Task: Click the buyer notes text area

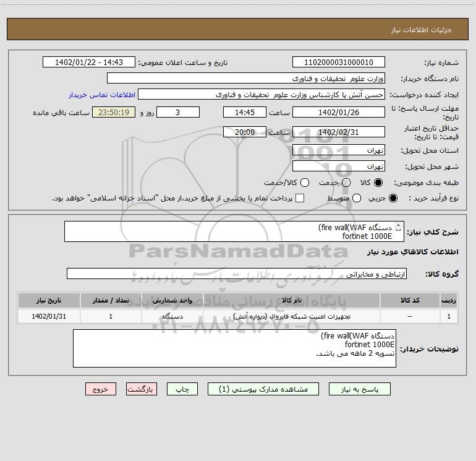Action: (x=235, y=348)
